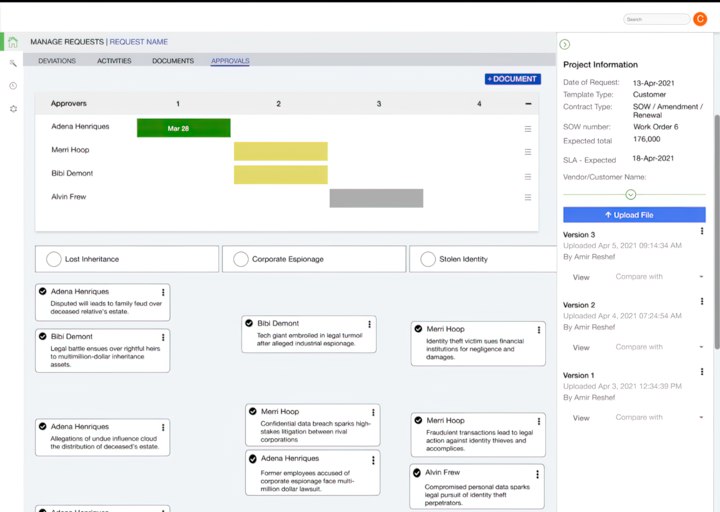Open the row menu for Alvin Frew approver
Viewport: 720px width, 512px height.
528,197
